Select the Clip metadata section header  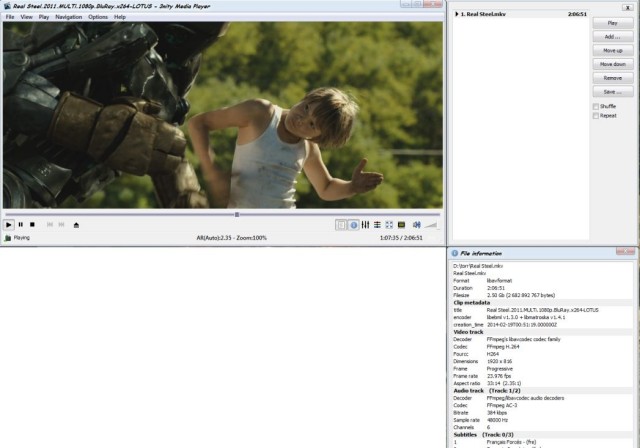[x=471, y=303]
